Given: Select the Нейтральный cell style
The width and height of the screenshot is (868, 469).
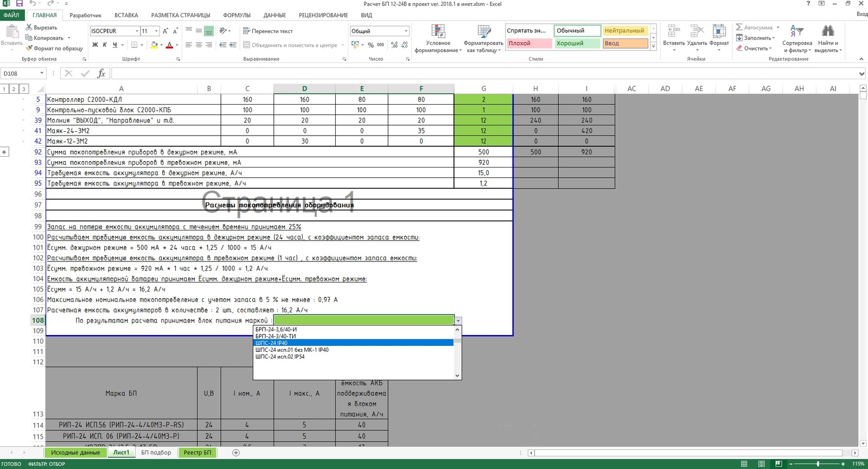Looking at the screenshot, I should click(626, 30).
